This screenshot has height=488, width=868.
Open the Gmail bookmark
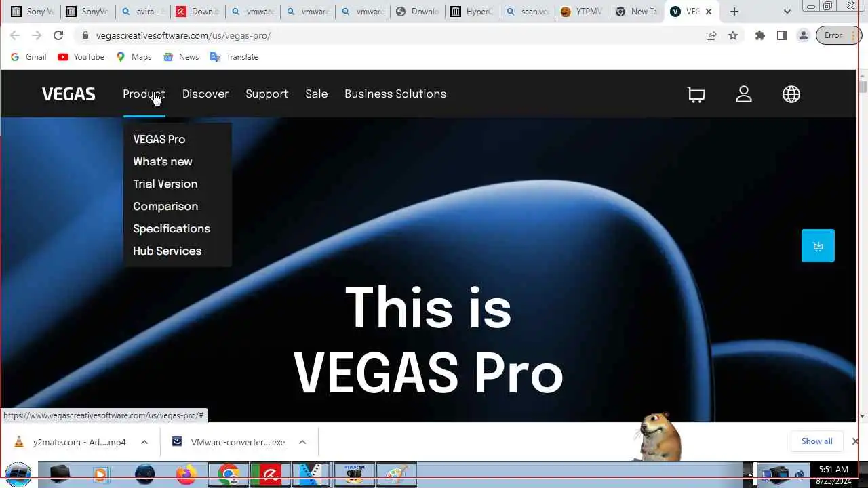[28, 57]
